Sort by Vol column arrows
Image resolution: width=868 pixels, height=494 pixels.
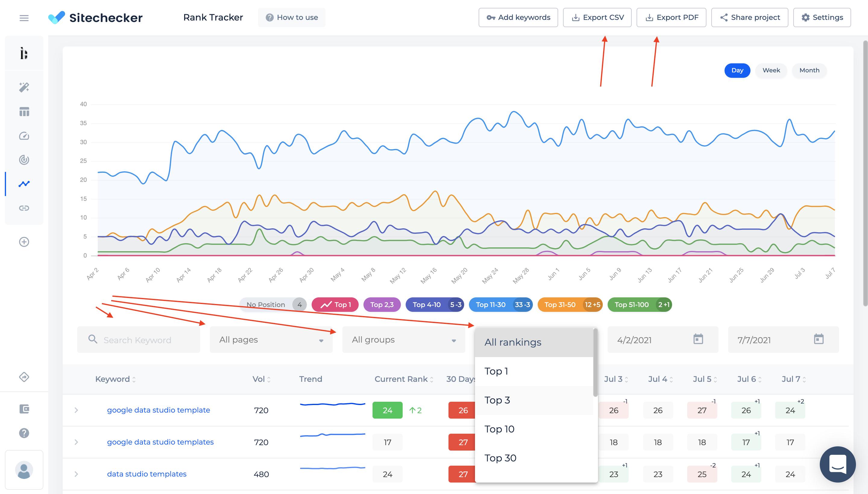point(269,380)
